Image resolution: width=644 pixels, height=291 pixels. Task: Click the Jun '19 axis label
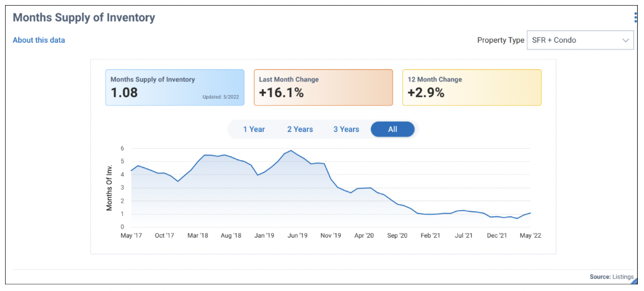point(297,235)
